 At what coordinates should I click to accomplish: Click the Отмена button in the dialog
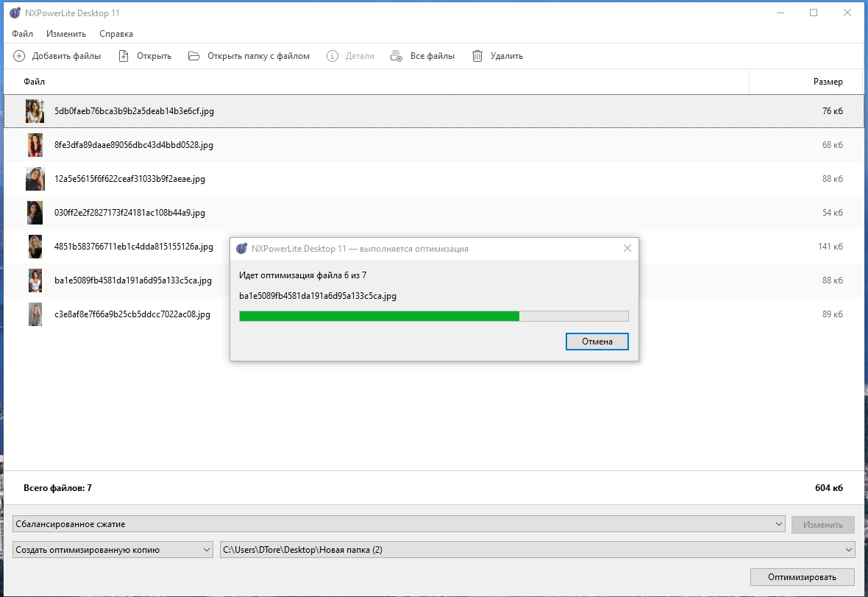coord(597,342)
